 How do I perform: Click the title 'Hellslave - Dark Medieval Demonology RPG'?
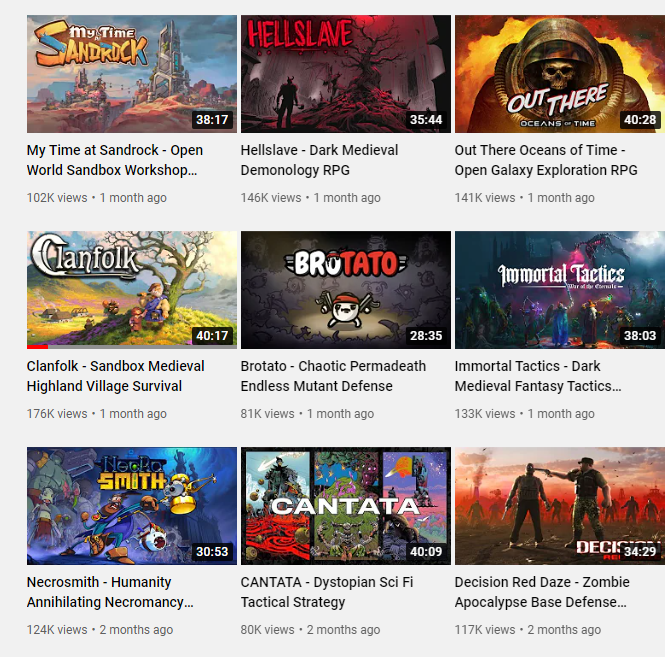click(x=319, y=160)
